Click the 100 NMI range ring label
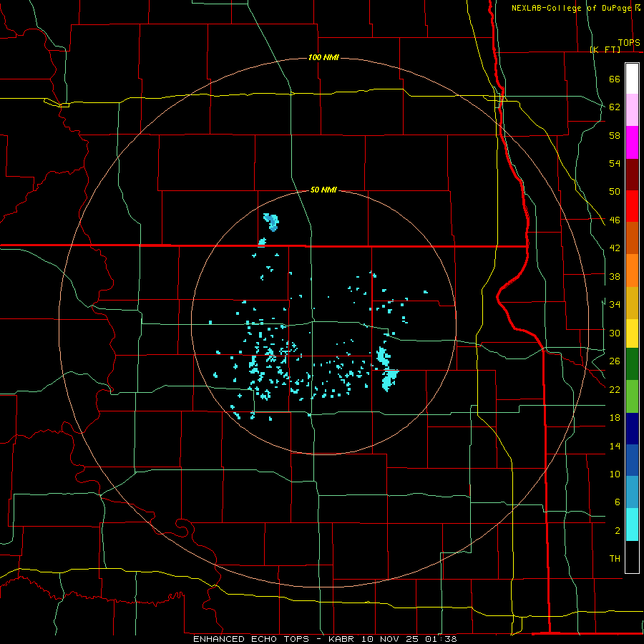The image size is (644, 644). [323, 57]
